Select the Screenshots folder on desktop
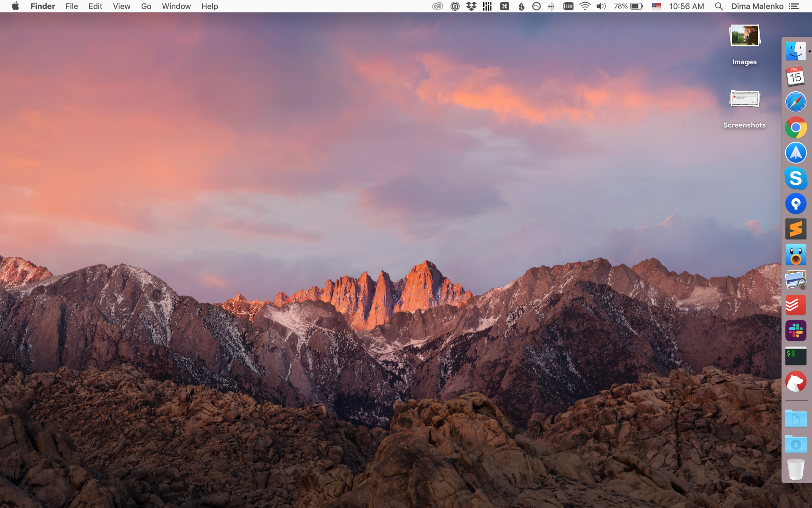812x508 pixels. click(x=744, y=99)
